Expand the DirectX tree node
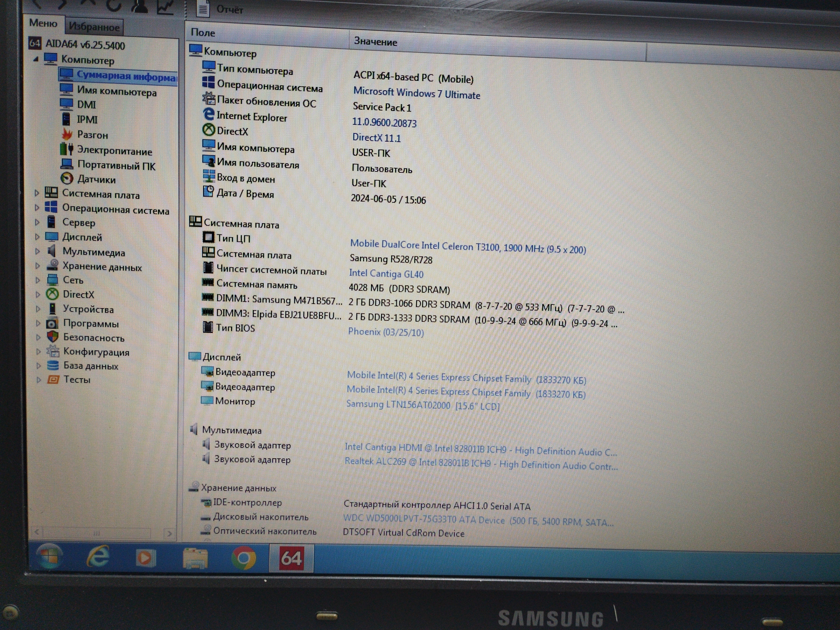Screen dimensions: 840x630 tap(38, 294)
